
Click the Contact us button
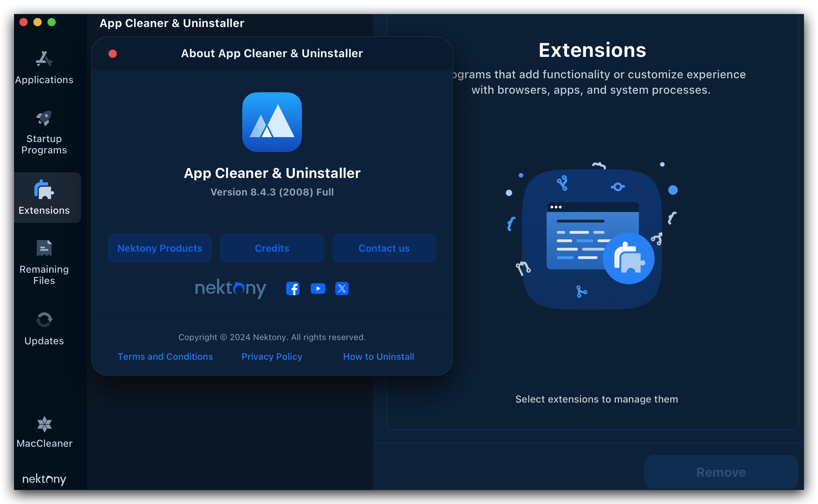point(384,248)
